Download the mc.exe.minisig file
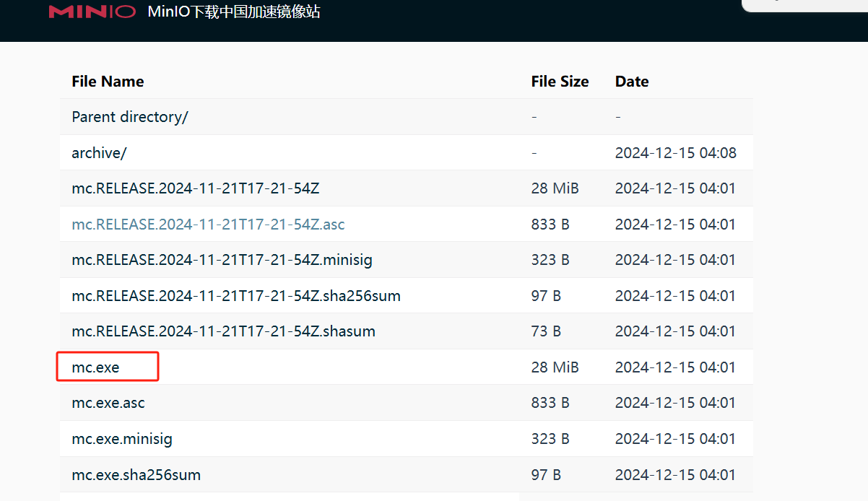The image size is (868, 501). pyautogui.click(x=122, y=439)
